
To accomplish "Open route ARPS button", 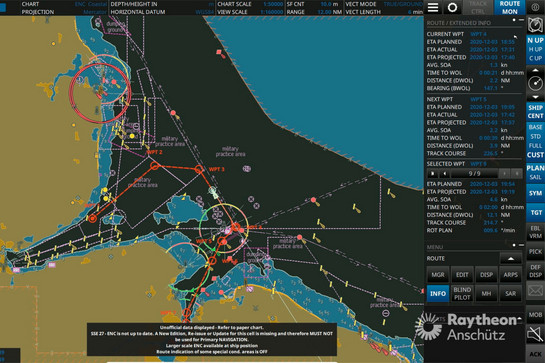I will point(511,275).
